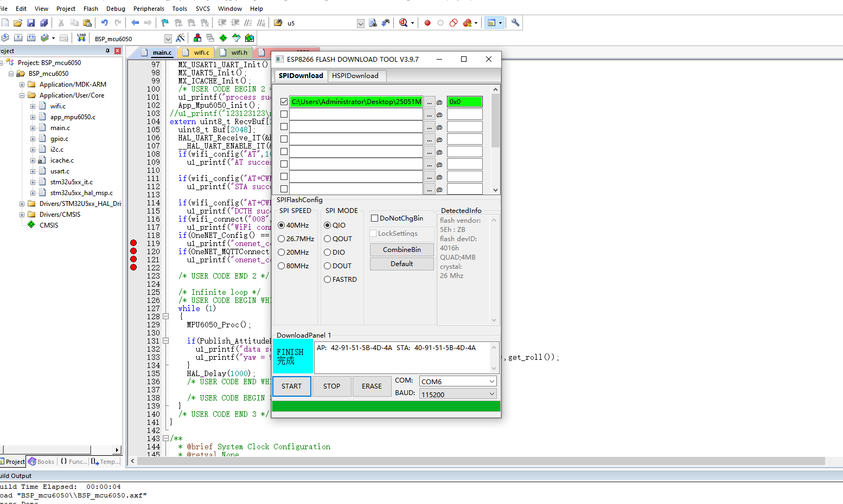This screenshot has width=843, height=504.
Task: Open app_mpu6050.c in the project tree
Action: click(73, 117)
